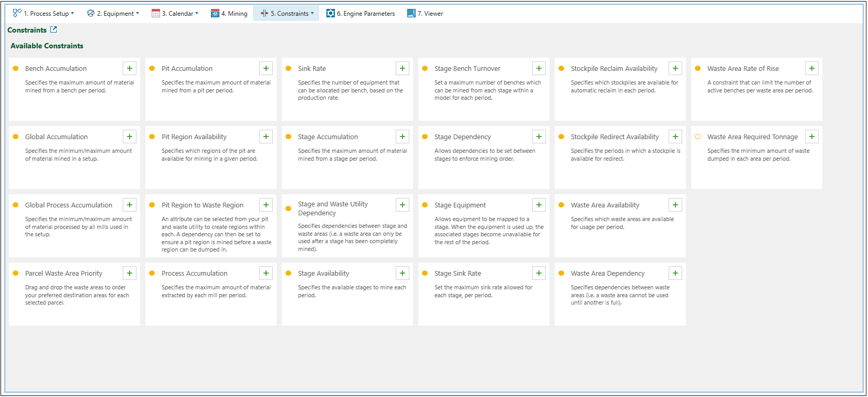The height and width of the screenshot is (397, 868).
Task: Add the Waste Area Rate of Rise constraint
Action: (812, 68)
